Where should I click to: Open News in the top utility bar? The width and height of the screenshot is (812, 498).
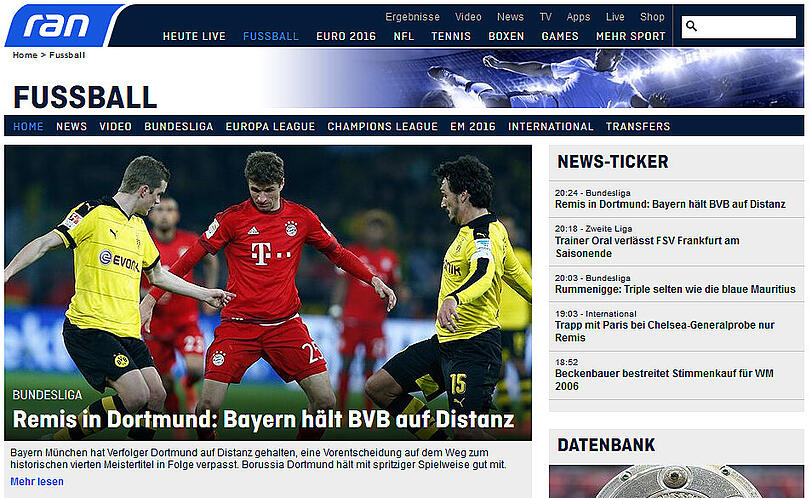point(510,17)
